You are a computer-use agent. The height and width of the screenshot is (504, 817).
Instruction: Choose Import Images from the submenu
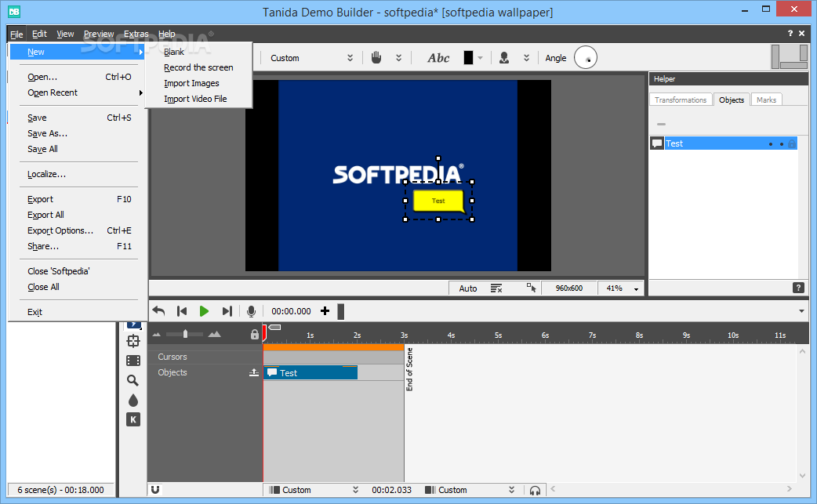click(192, 83)
